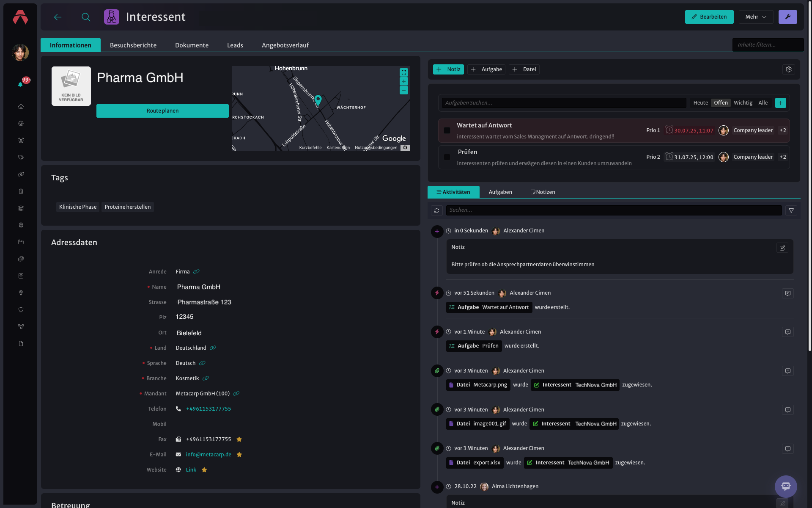This screenshot has height=508, width=812.
Task: Open the notifications bell with 99+ badge
Action: click(20, 84)
